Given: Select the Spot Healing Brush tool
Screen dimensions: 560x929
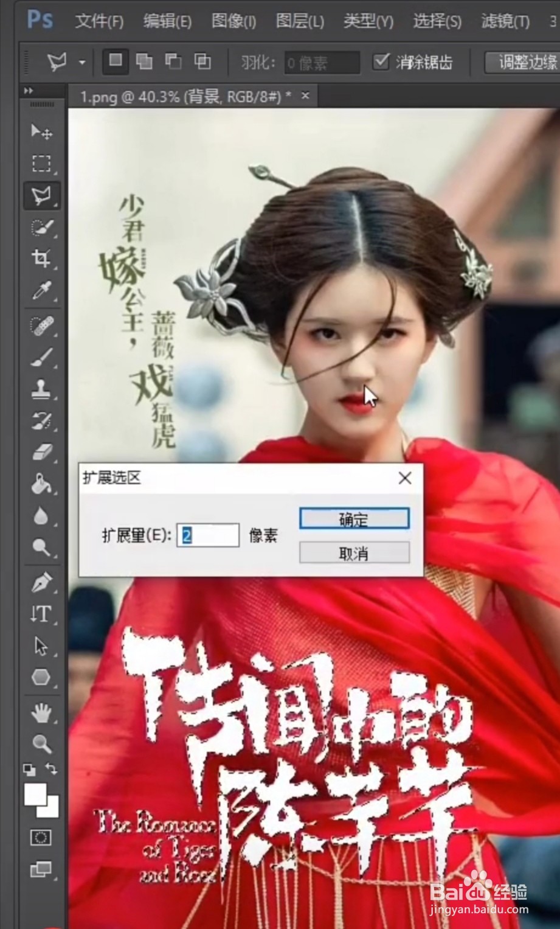Looking at the screenshot, I should pyautogui.click(x=41, y=325).
